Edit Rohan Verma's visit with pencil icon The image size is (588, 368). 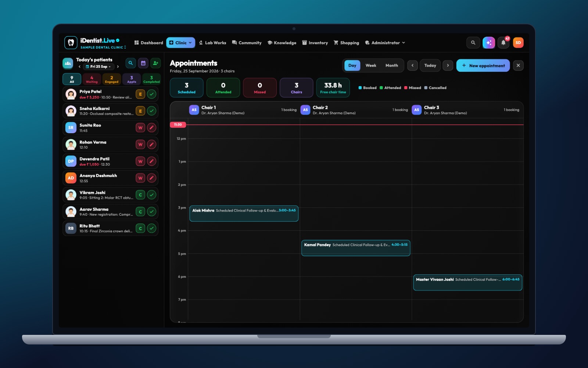coord(151,145)
